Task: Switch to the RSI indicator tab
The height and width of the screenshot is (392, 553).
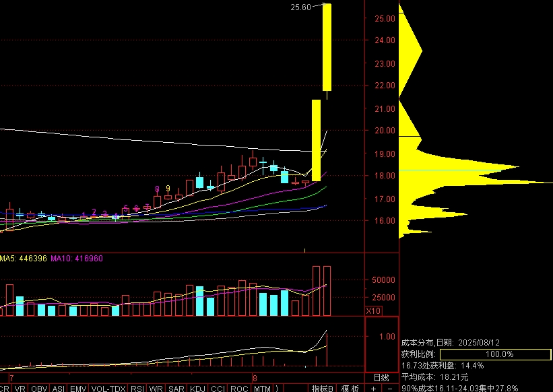Action: tap(137, 389)
